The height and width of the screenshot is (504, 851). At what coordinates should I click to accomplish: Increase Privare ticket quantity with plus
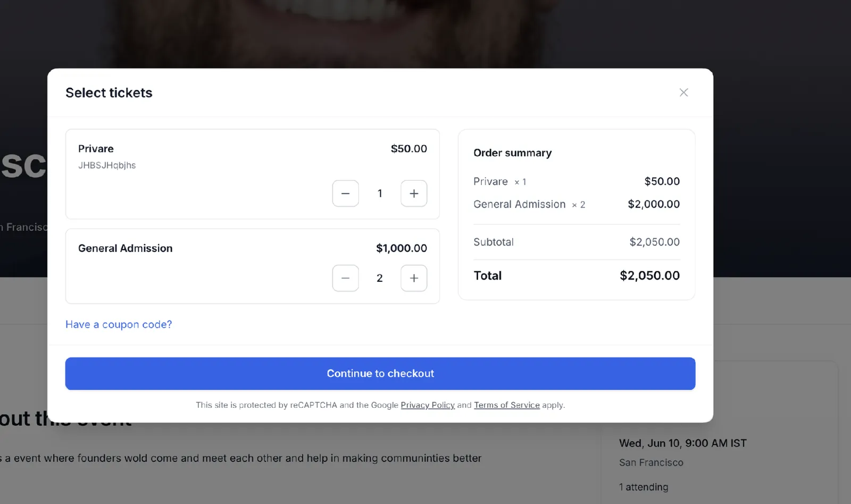(x=414, y=194)
